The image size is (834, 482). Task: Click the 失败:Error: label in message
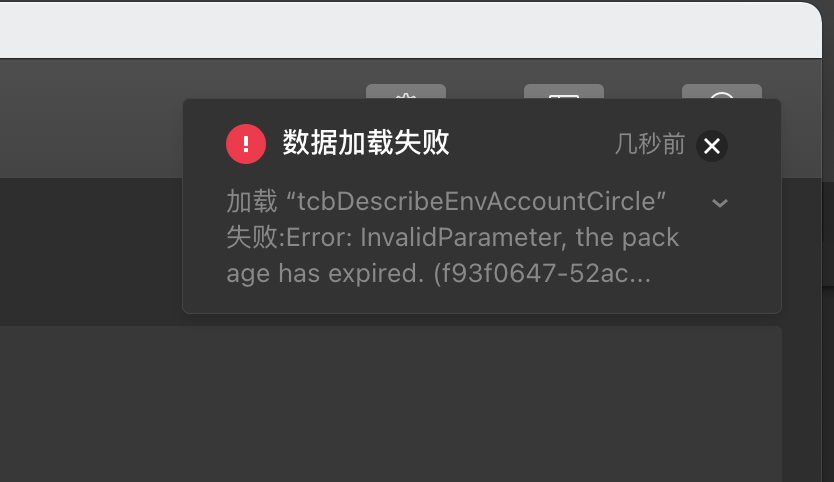click(x=289, y=237)
